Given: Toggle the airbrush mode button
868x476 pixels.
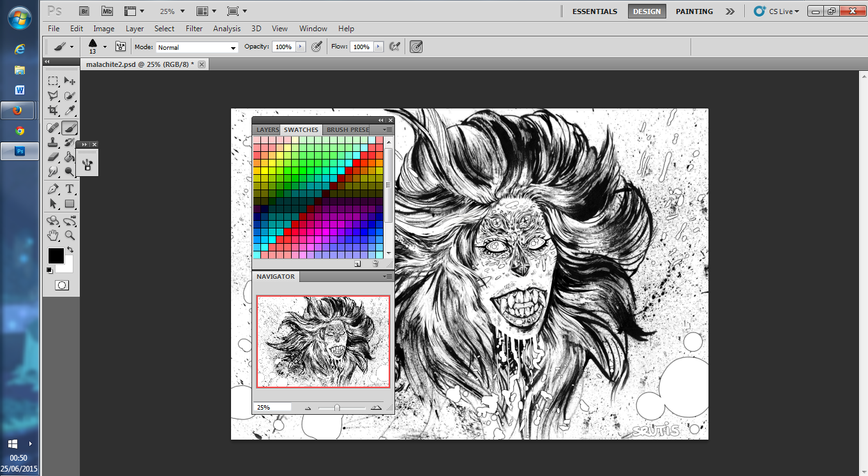Looking at the screenshot, I should pyautogui.click(x=395, y=47).
